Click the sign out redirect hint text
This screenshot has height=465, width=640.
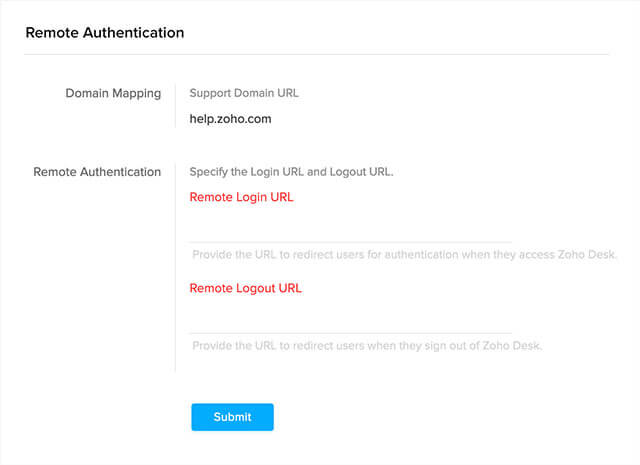point(367,346)
